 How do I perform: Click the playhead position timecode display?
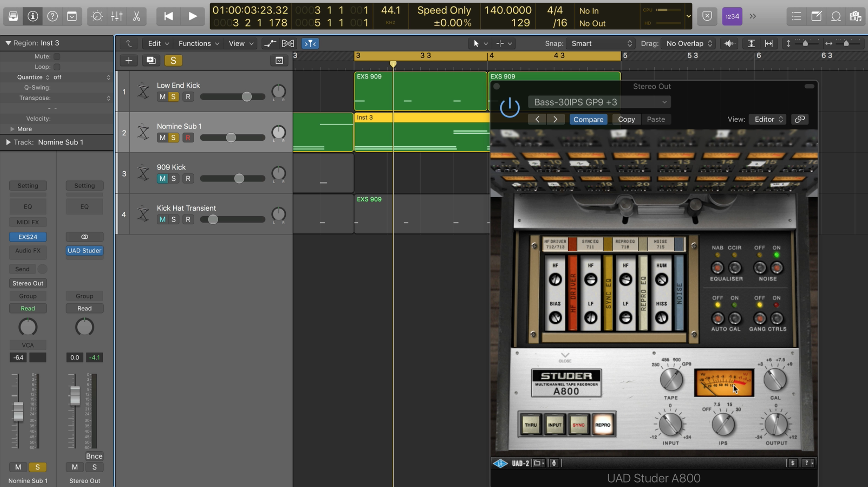tap(250, 10)
